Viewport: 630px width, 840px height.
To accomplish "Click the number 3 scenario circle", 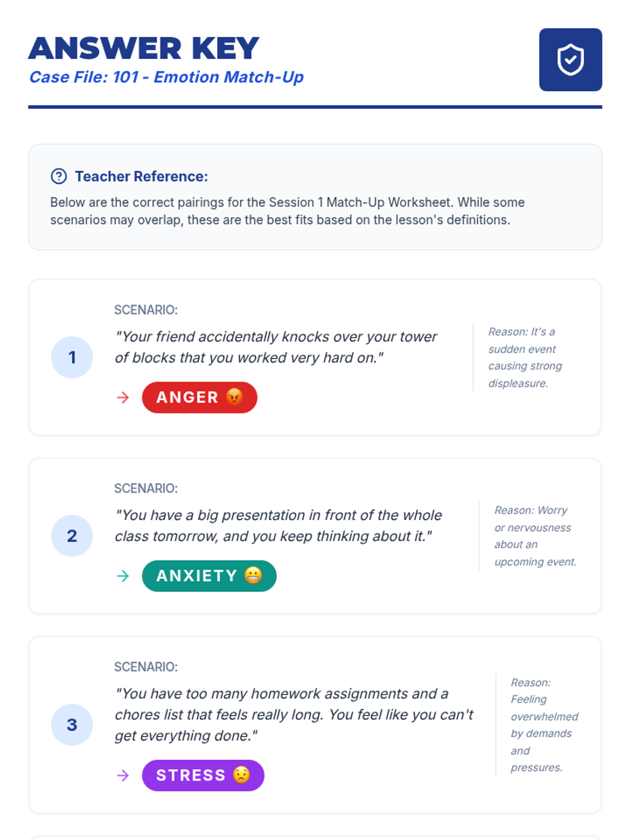I will (x=72, y=724).
